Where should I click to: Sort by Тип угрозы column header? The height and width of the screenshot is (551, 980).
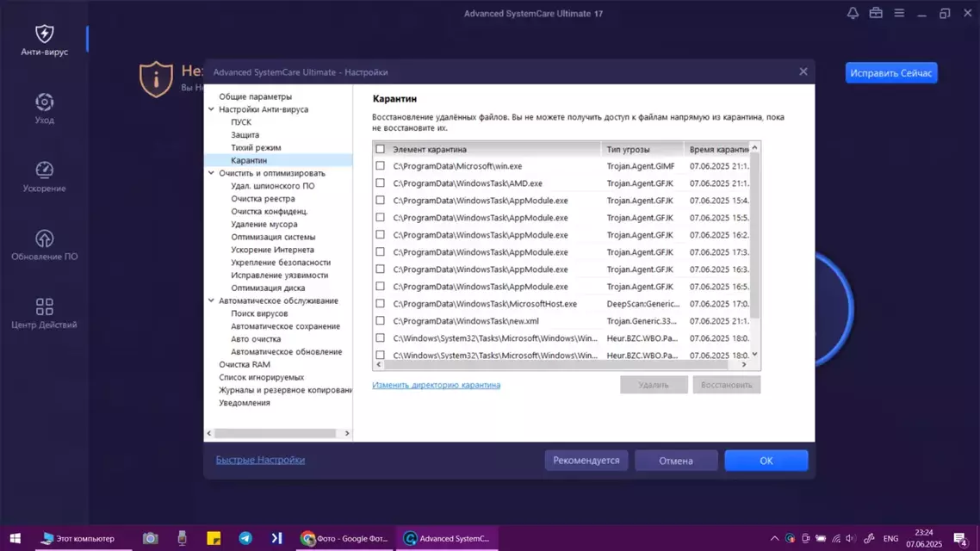(x=642, y=149)
